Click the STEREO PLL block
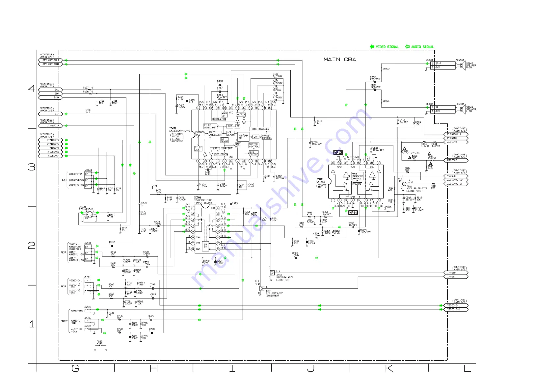The image size is (560, 392). (x=200, y=134)
